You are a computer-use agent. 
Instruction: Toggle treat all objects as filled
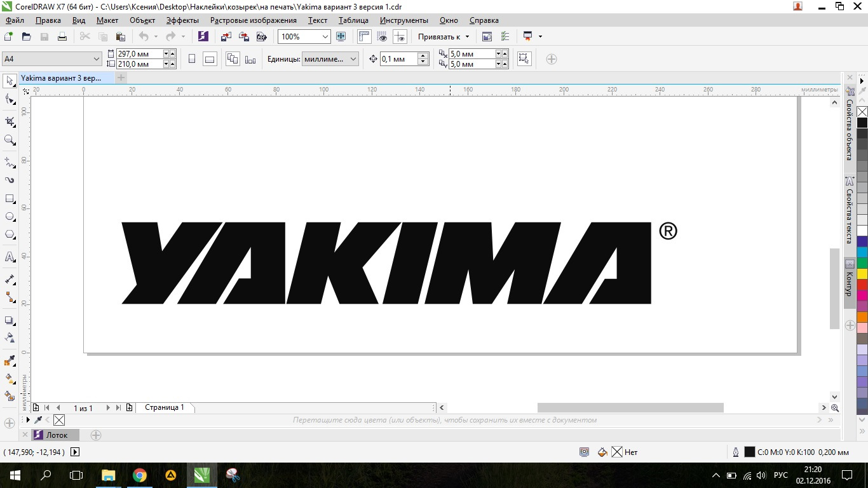524,59
